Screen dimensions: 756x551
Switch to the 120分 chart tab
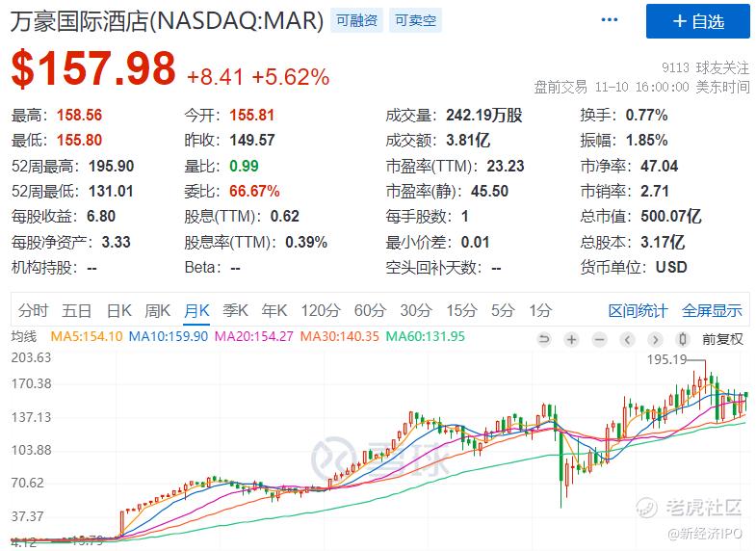[x=321, y=310]
